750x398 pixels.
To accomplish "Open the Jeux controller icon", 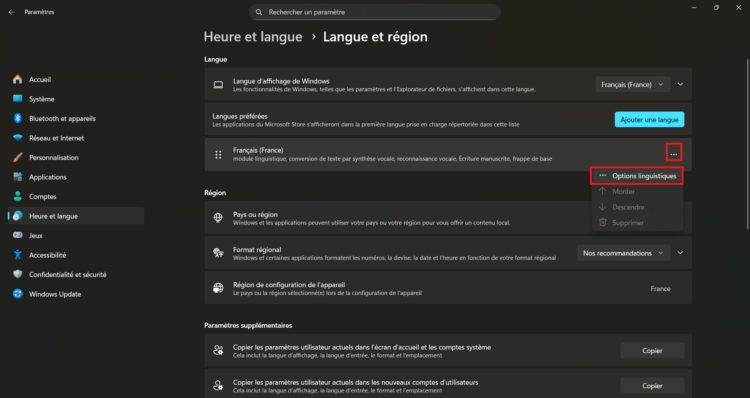I will (18, 235).
